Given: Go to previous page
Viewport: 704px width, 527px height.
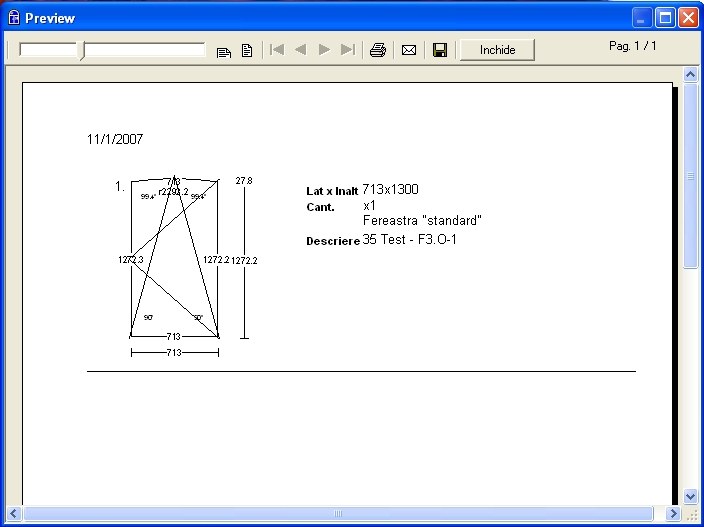Looking at the screenshot, I should 301,50.
